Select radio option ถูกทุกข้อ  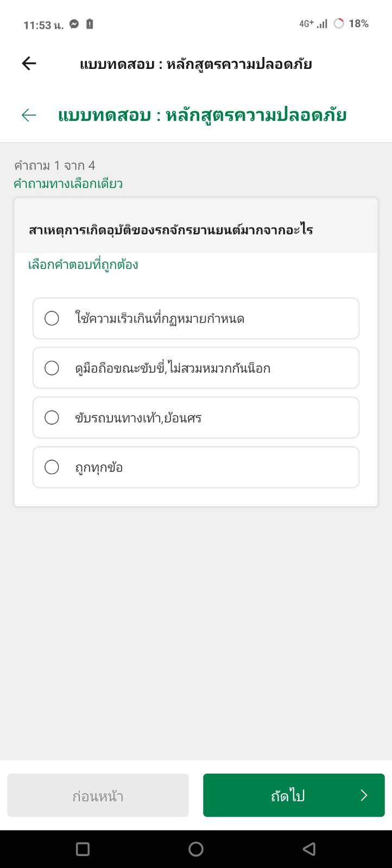(196, 467)
